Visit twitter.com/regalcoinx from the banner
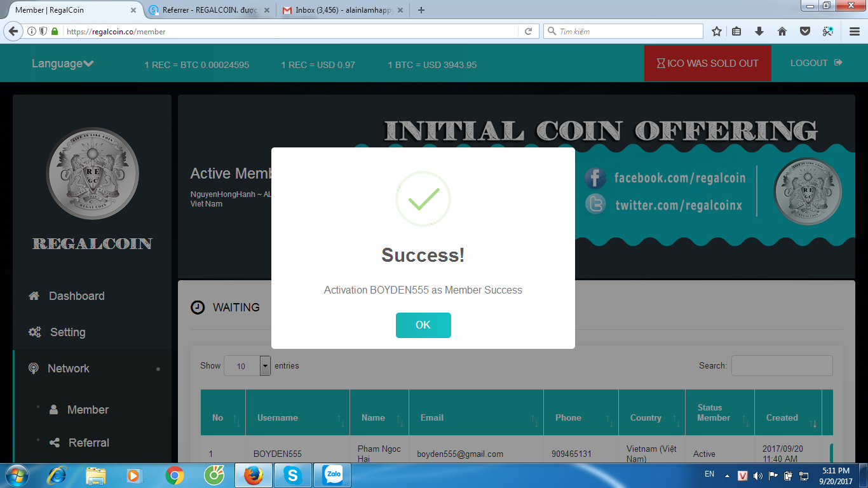The width and height of the screenshot is (868, 488). [x=679, y=205]
